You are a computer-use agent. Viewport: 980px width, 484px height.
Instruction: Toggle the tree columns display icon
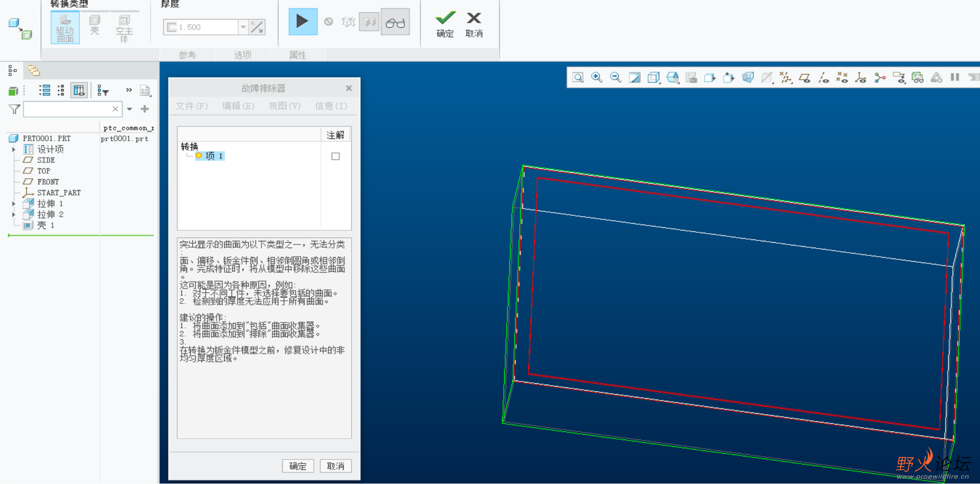point(79,90)
